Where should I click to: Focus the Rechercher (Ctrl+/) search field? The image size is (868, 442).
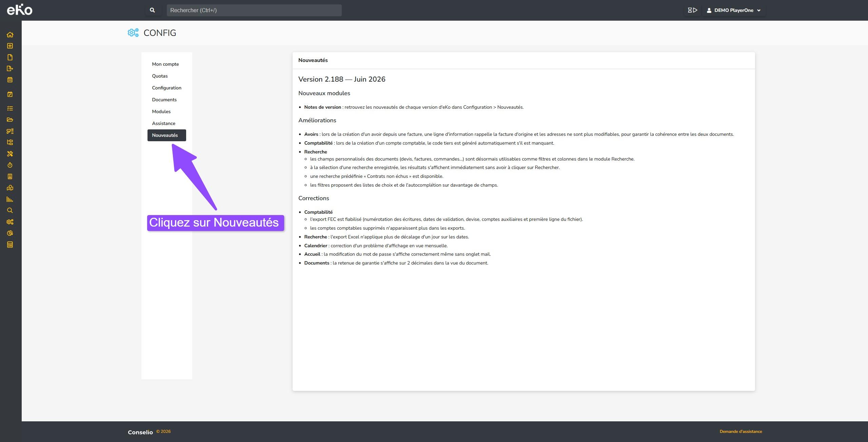point(254,10)
